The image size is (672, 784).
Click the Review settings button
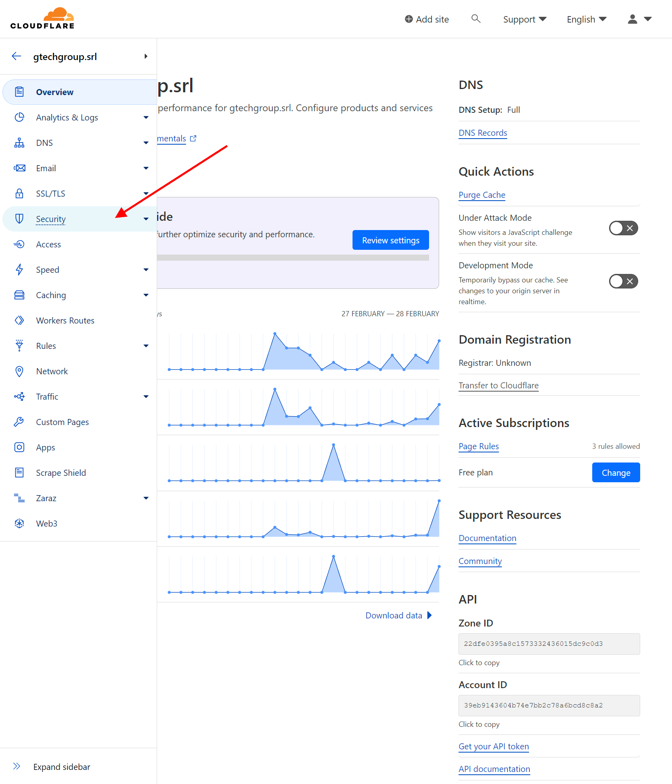click(x=390, y=240)
